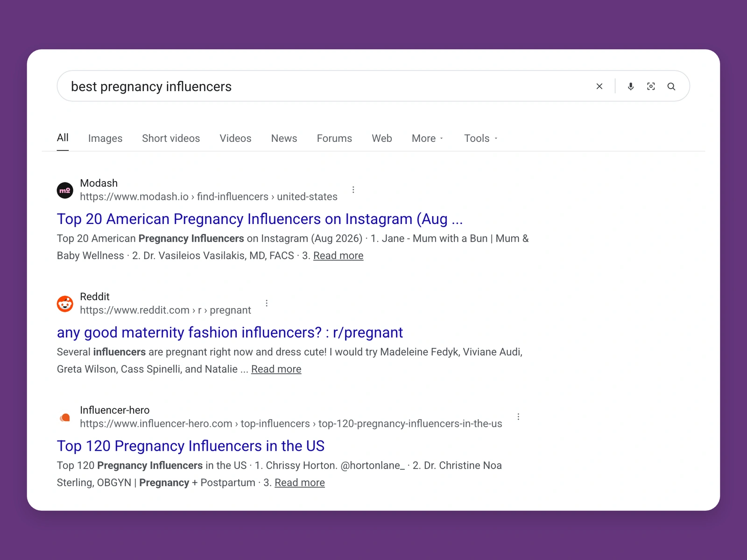The image size is (747, 560).
Task: Open 'Top 20 American Pregnancy Influencers on Instagram' link
Action: point(260,219)
